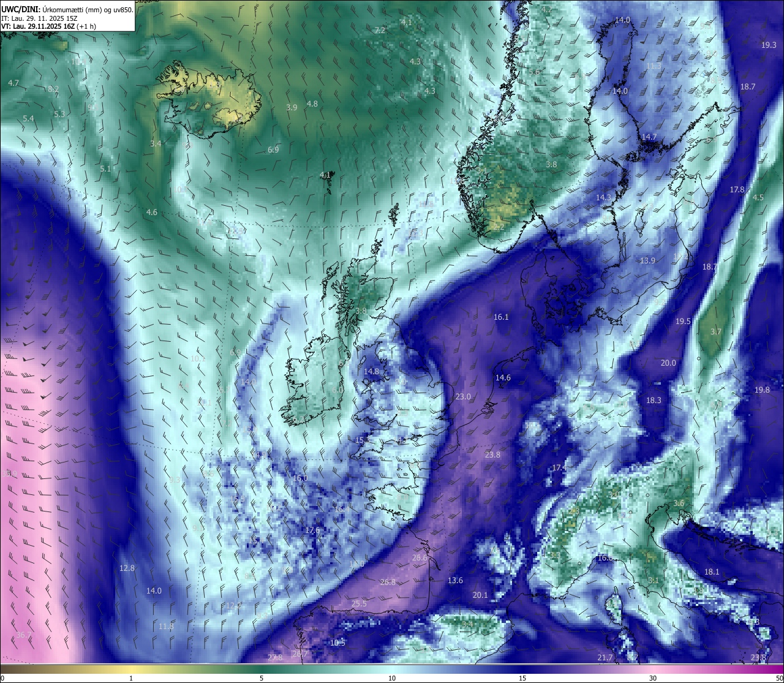This screenshot has height=683, width=784.
Task: Select the 5.1 value label
Action: coord(105,168)
